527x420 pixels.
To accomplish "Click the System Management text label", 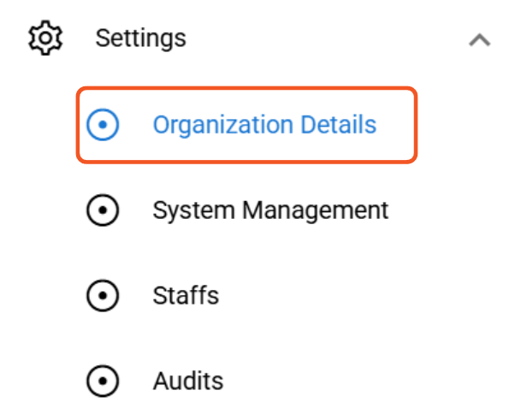I will (x=270, y=210).
